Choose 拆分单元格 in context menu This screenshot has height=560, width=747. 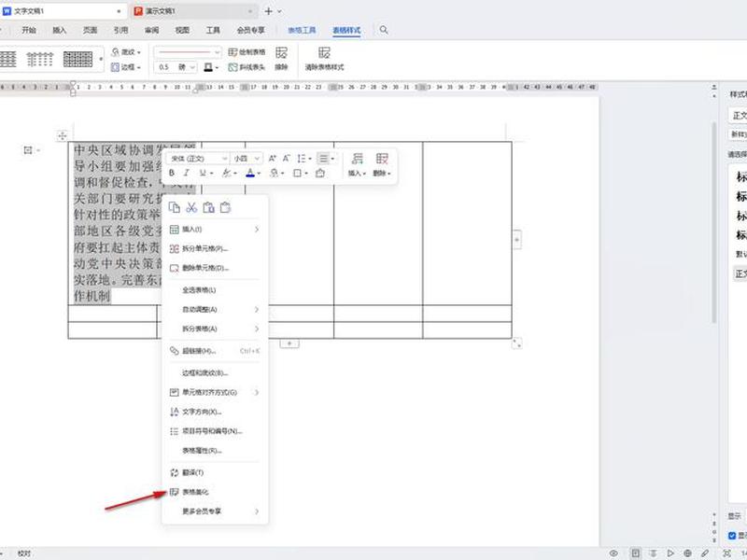click(x=216, y=248)
